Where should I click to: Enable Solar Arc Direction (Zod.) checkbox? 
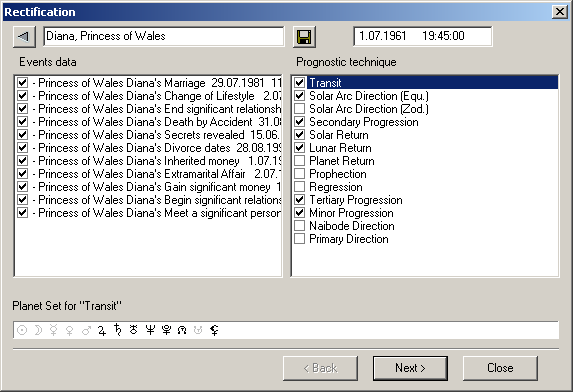tap(299, 109)
